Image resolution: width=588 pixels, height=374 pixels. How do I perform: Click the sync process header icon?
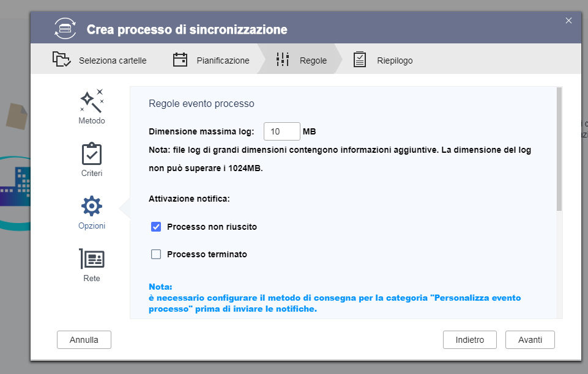click(x=65, y=29)
